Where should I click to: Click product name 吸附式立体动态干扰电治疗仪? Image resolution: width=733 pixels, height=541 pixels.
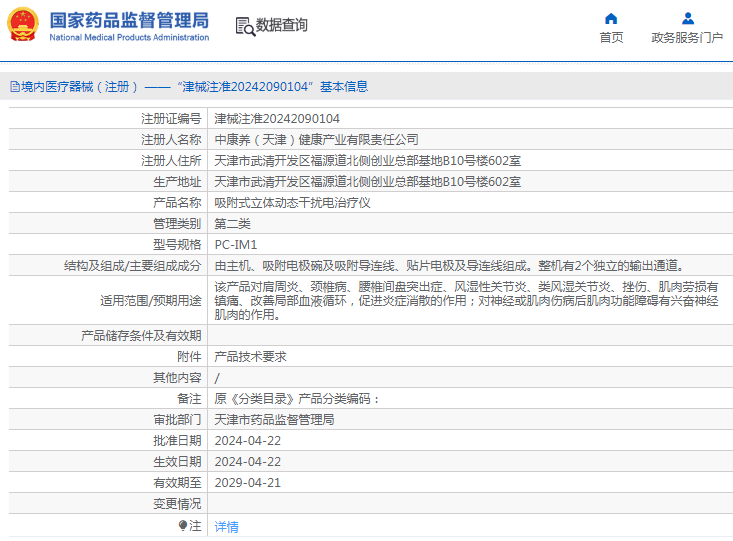click(292, 203)
